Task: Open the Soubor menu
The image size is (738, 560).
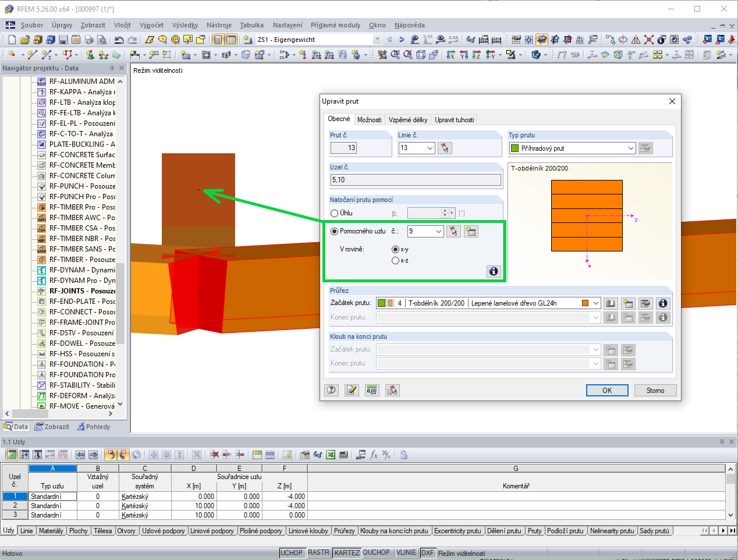Action: 32,25
